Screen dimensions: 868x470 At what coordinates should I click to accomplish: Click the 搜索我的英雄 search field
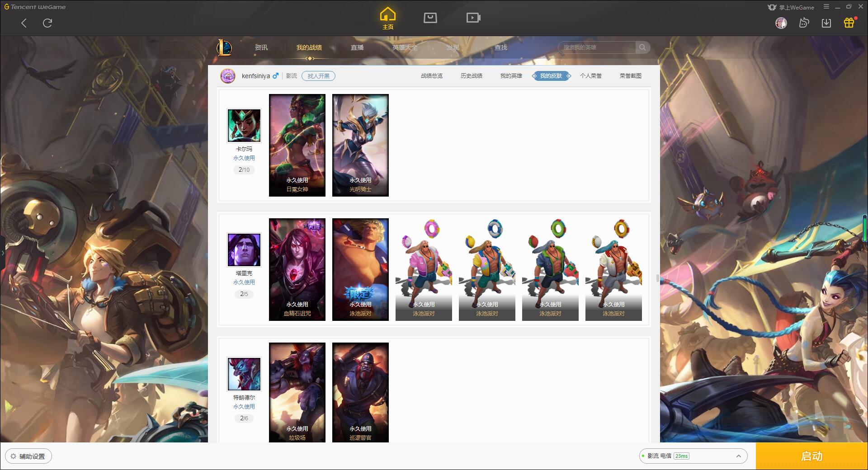597,47
